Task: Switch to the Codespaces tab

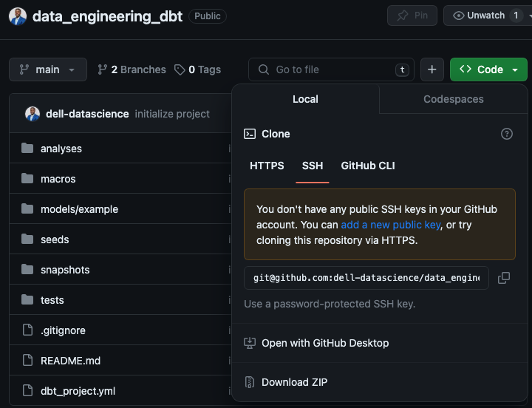Action: [453, 99]
